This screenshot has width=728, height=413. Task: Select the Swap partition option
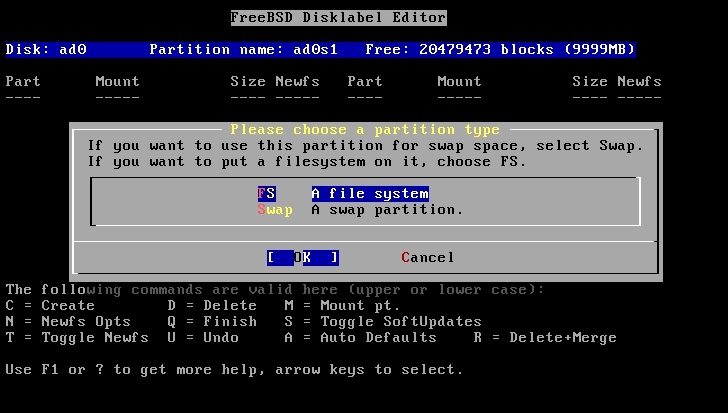[360, 210]
